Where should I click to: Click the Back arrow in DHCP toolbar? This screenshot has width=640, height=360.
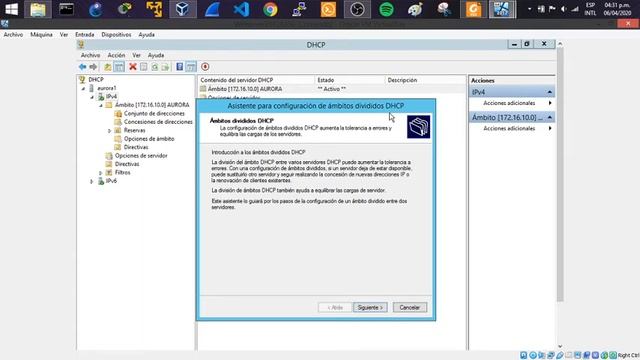82,67
